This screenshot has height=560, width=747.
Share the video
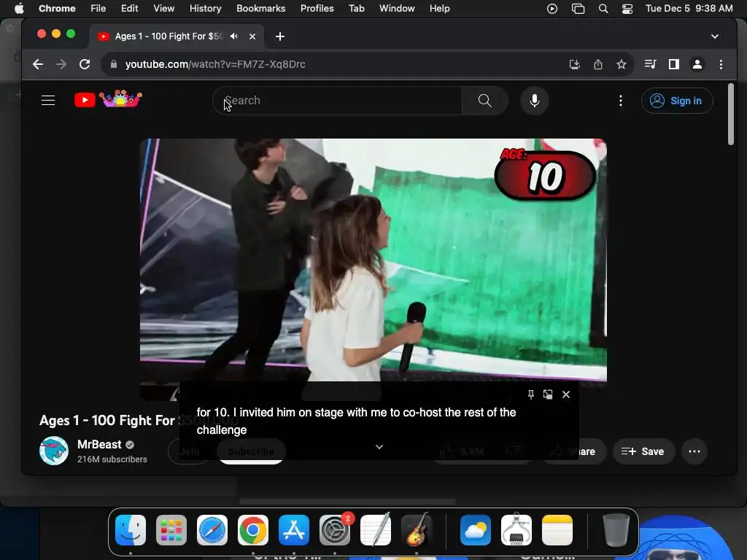(574, 451)
